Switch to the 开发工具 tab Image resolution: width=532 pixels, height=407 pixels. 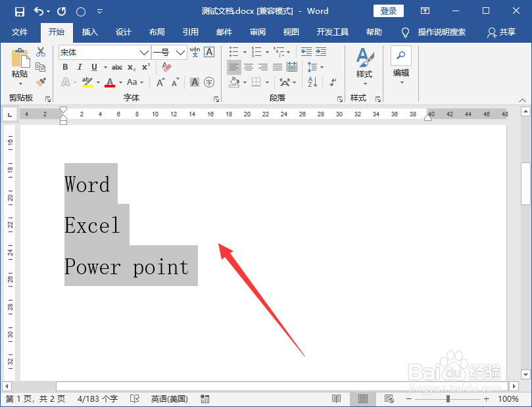[333, 32]
